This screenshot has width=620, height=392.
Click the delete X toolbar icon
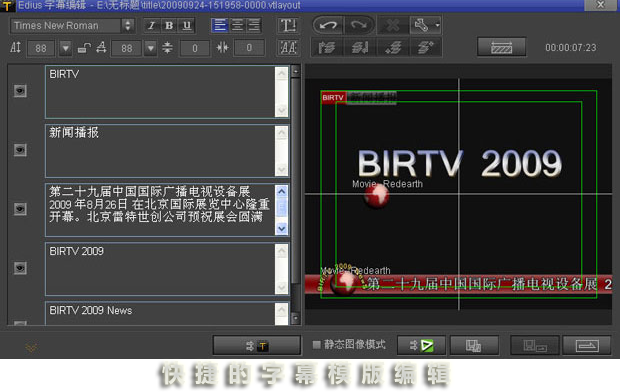point(393,25)
